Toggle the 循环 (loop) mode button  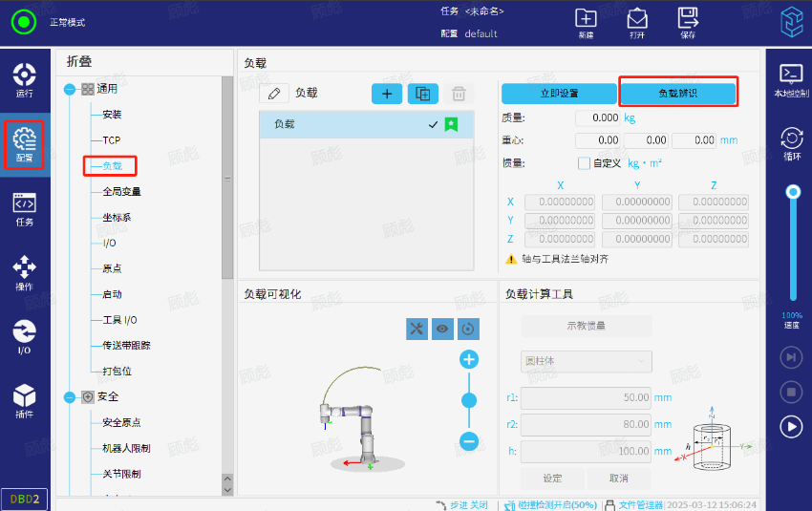(x=791, y=142)
